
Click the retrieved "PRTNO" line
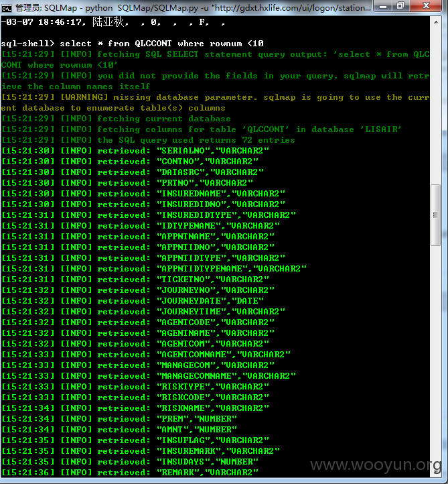(127, 183)
